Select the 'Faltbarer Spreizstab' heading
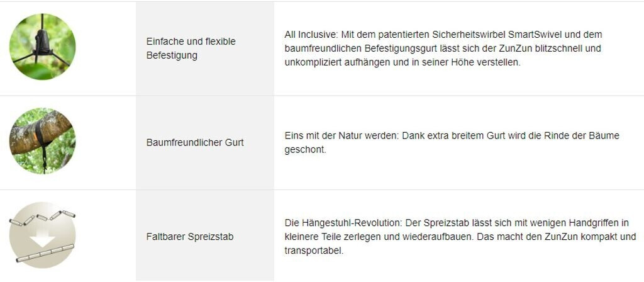644x282 pixels. tap(190, 237)
